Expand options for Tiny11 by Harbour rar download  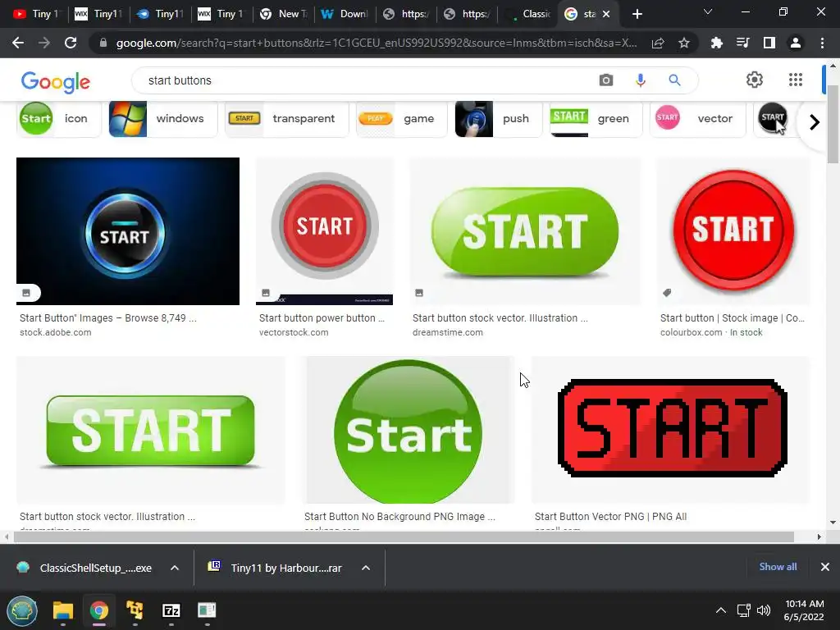(x=366, y=568)
